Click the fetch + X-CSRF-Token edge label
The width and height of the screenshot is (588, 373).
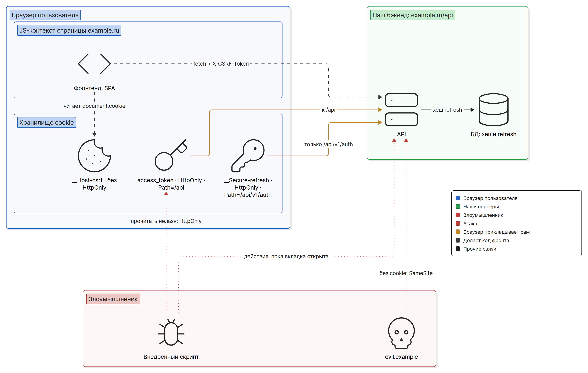pos(221,64)
